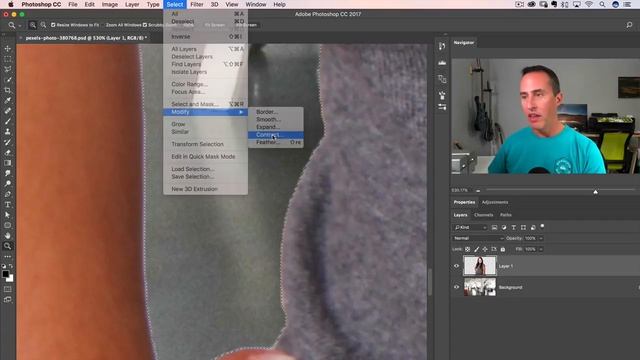Select the Gradient tool
This screenshot has height=360, width=640.
coord(8,163)
